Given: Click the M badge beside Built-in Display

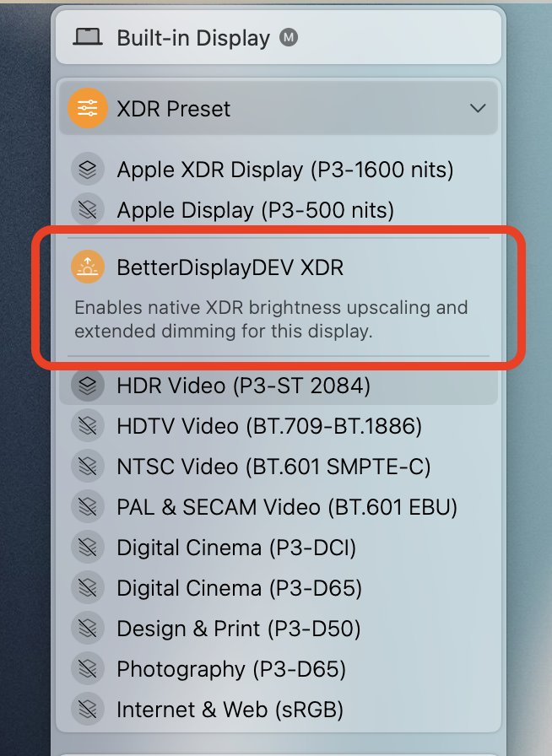Looking at the screenshot, I should (289, 38).
